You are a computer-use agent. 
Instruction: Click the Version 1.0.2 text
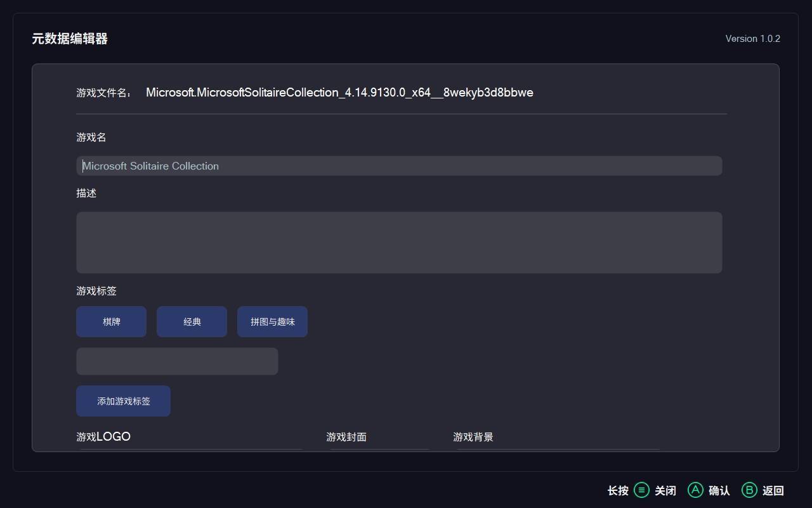click(x=753, y=39)
